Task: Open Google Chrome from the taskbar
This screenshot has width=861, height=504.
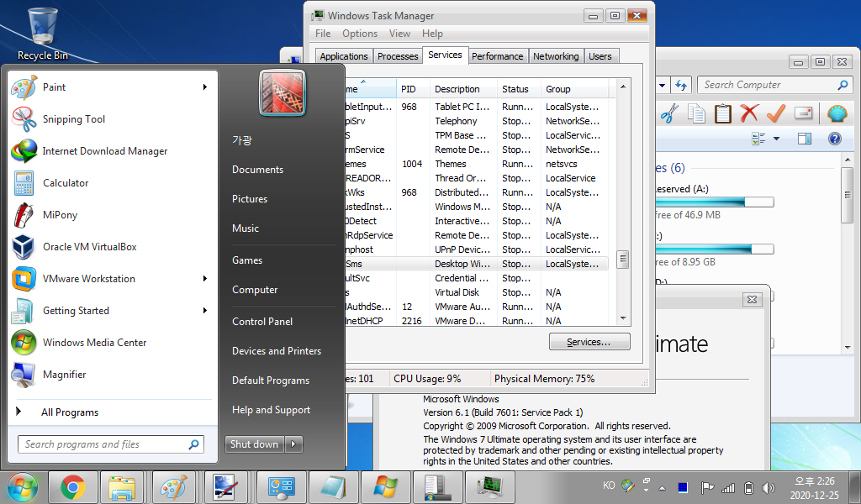Action: point(73,487)
